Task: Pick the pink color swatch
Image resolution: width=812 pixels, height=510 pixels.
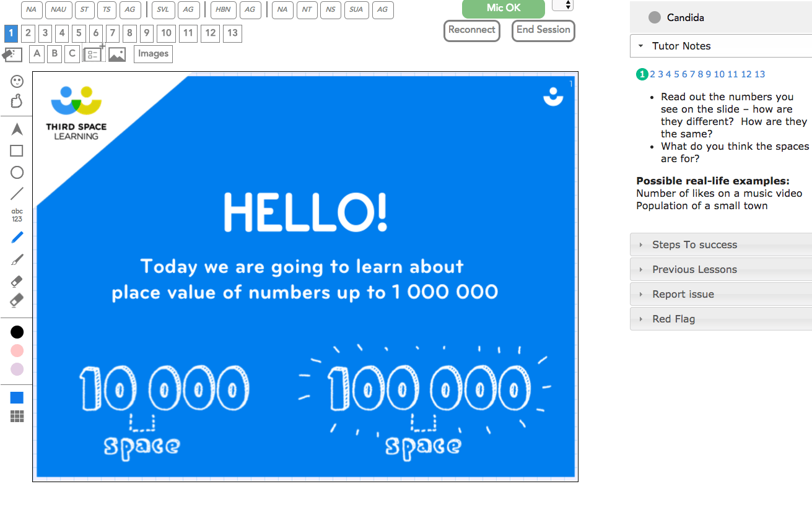Action: pyautogui.click(x=17, y=351)
